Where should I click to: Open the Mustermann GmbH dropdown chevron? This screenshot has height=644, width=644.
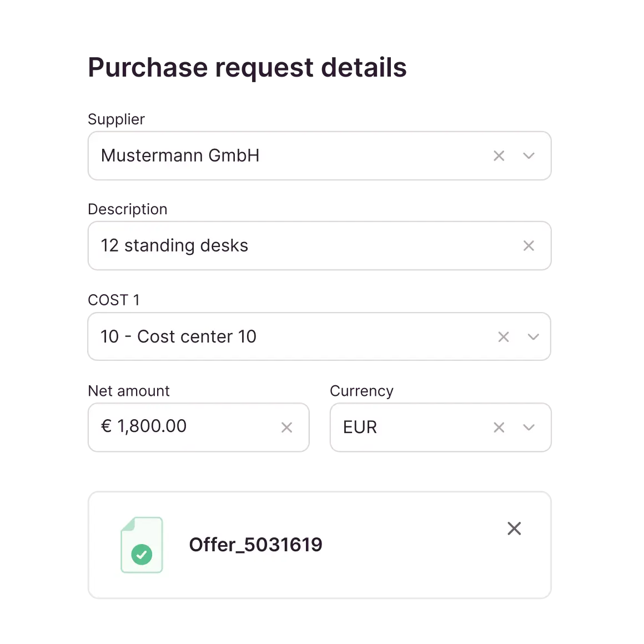coord(529,156)
